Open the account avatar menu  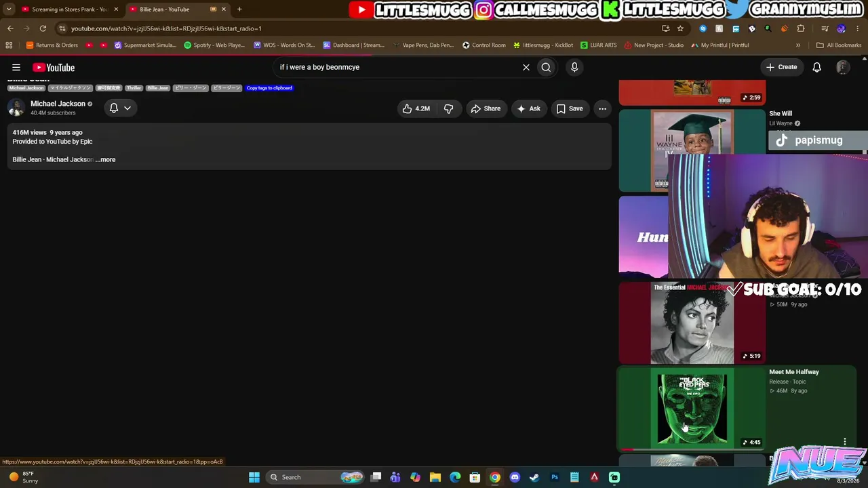tap(843, 67)
